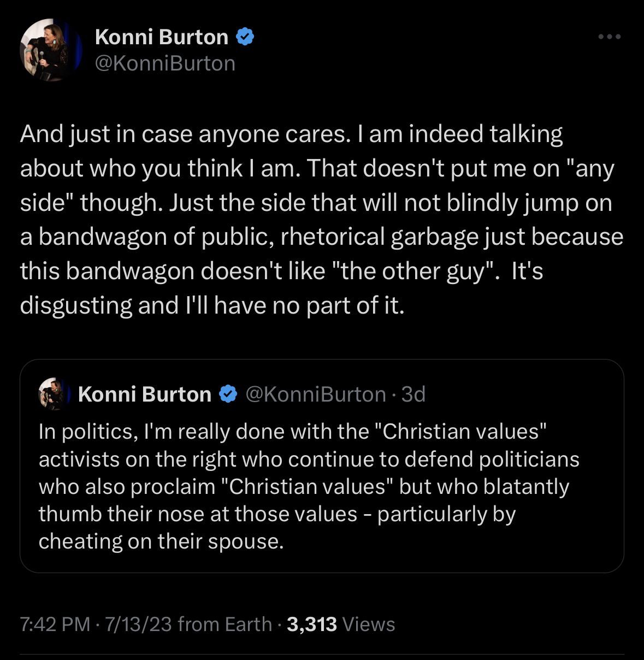Image resolution: width=644 pixels, height=660 pixels.
Task: Click the "disgusting and I'll have no part" line
Action: [x=212, y=305]
